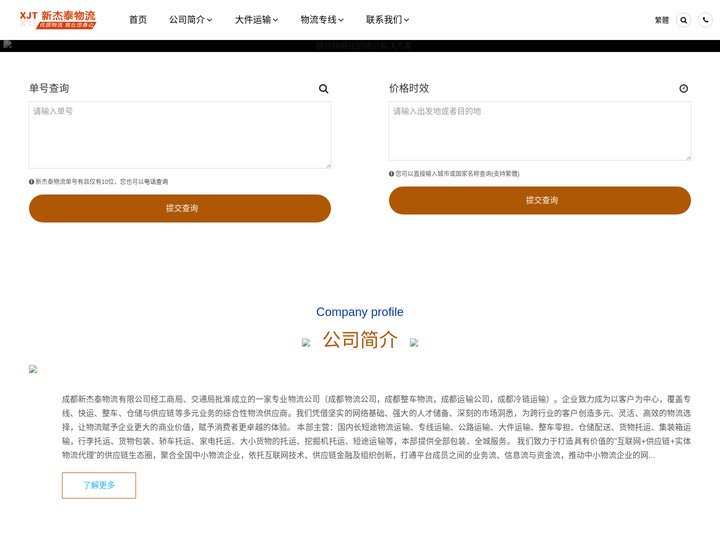Screen dimensions: 720x540
Task: Expand the 大件运输 dropdown menu
Action: tap(256, 20)
